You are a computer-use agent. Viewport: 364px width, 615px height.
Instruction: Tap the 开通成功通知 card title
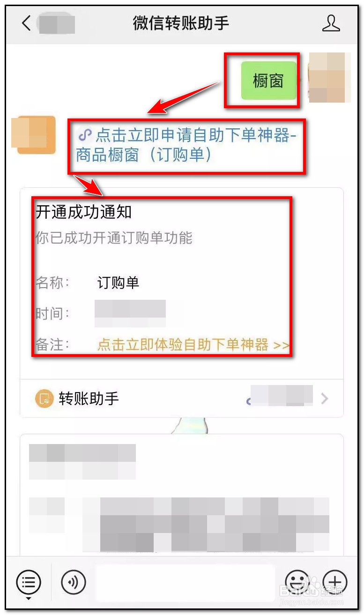[83, 212]
